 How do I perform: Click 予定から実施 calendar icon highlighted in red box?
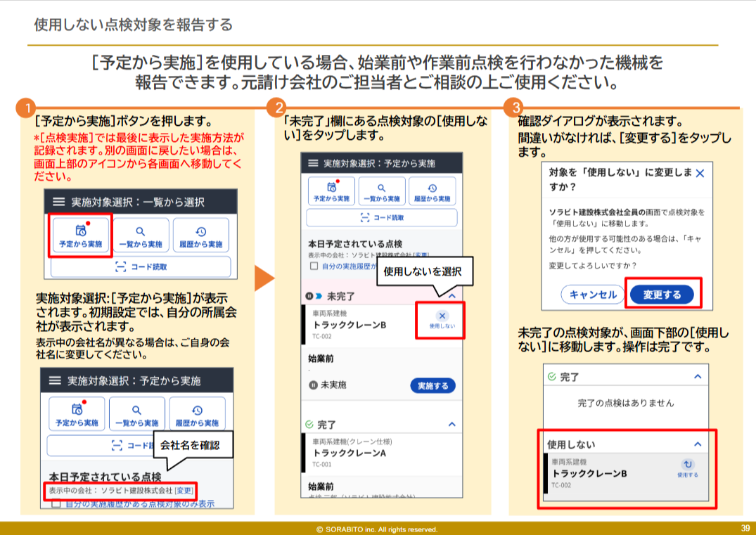81,231
